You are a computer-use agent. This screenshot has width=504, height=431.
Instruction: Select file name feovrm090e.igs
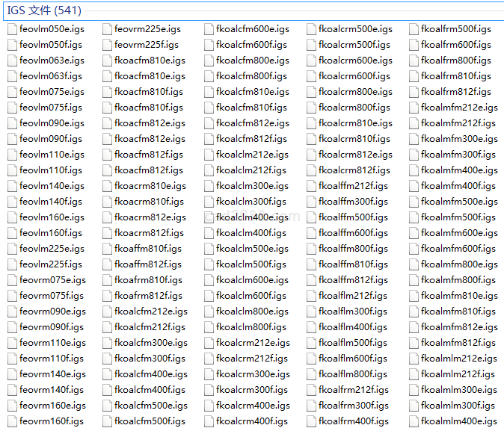pos(52,311)
